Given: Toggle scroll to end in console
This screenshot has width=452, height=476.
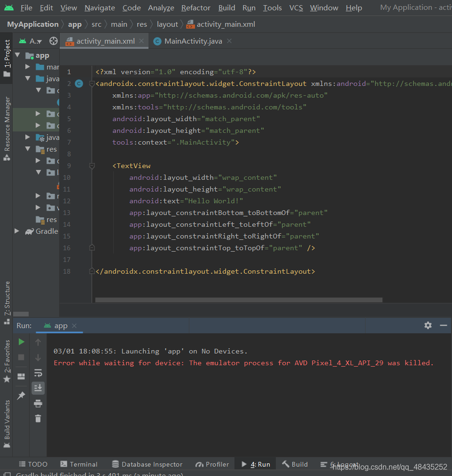Looking at the screenshot, I should tap(38, 388).
